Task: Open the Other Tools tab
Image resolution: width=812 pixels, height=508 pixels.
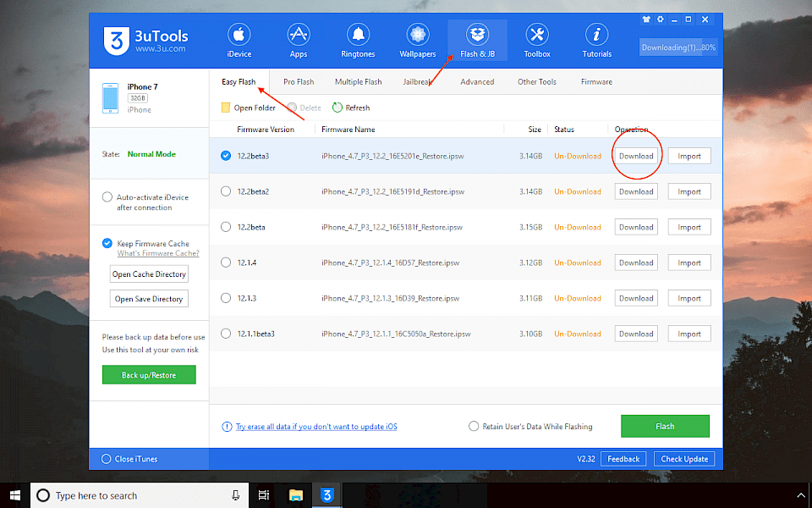Action: [537, 82]
